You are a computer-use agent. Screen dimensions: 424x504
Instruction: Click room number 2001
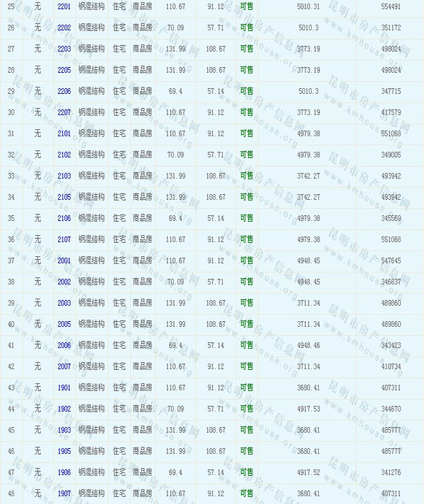pos(64,260)
